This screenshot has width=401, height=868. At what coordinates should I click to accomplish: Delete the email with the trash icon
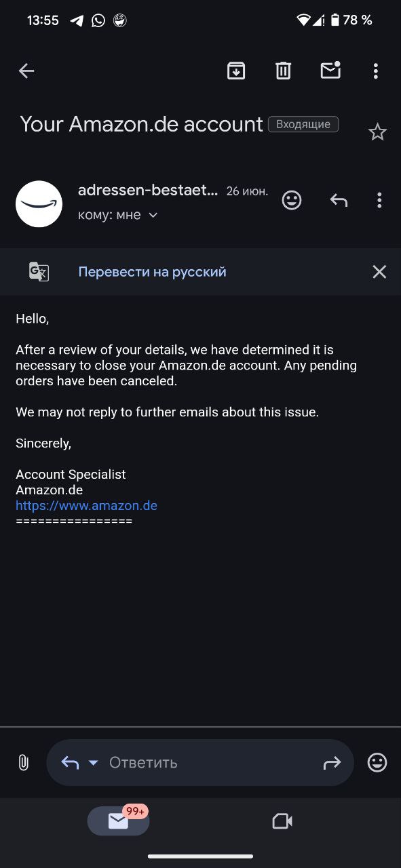pos(283,71)
